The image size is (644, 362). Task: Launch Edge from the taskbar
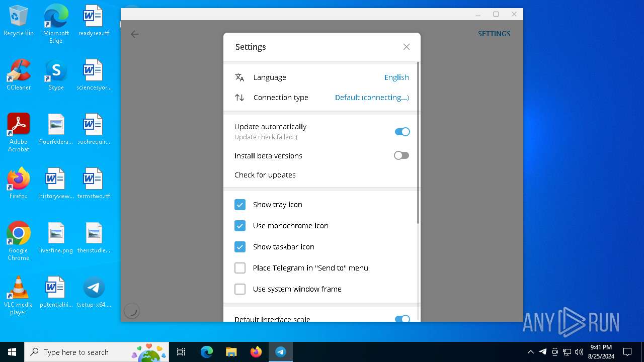tap(207, 352)
